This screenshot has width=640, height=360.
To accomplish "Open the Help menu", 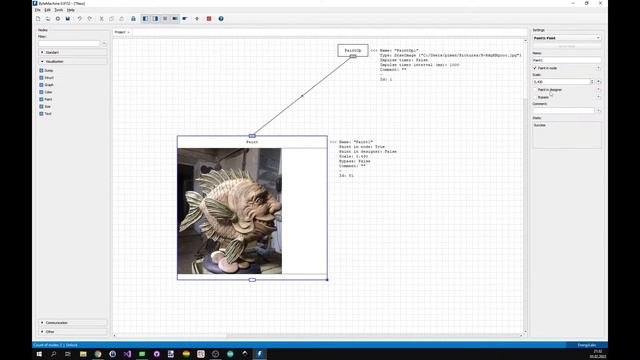I will tap(71, 10).
